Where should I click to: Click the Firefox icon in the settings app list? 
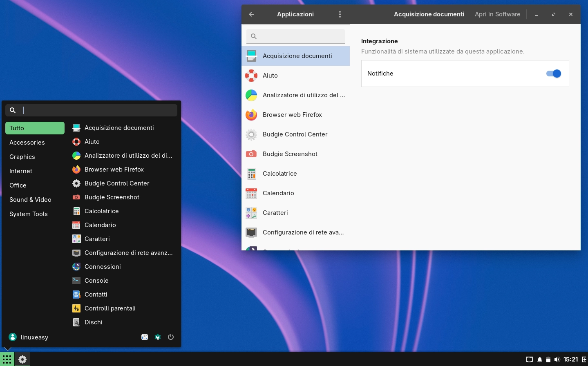pyautogui.click(x=251, y=115)
